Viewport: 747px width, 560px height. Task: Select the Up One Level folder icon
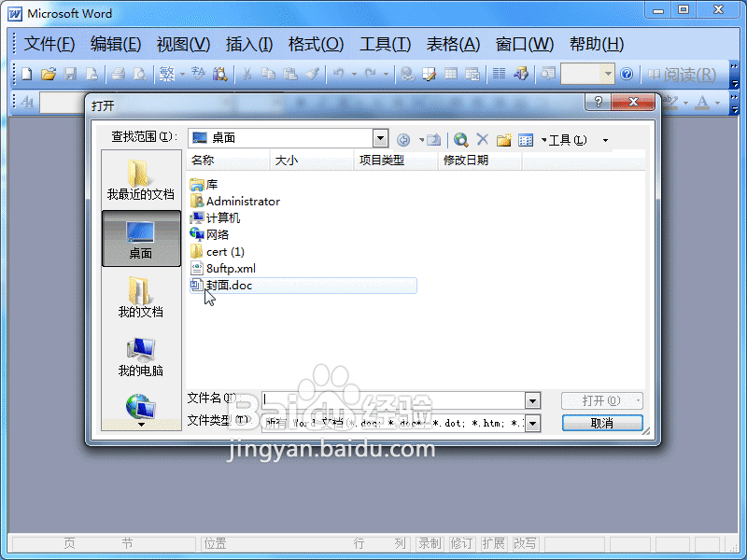(x=433, y=138)
